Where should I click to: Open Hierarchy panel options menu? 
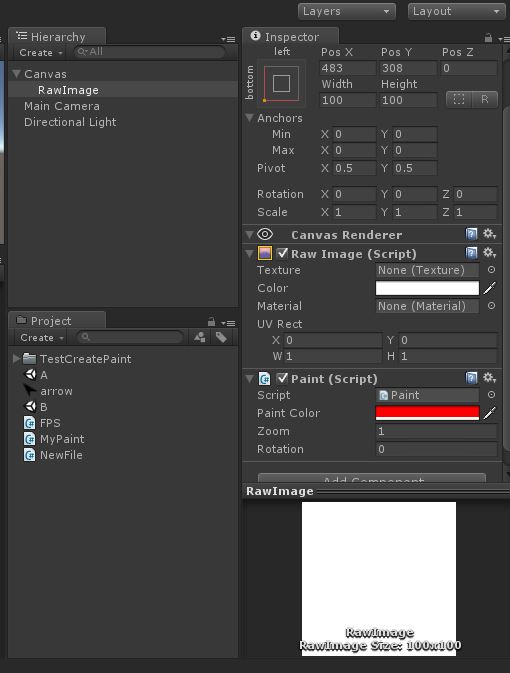pos(228,39)
